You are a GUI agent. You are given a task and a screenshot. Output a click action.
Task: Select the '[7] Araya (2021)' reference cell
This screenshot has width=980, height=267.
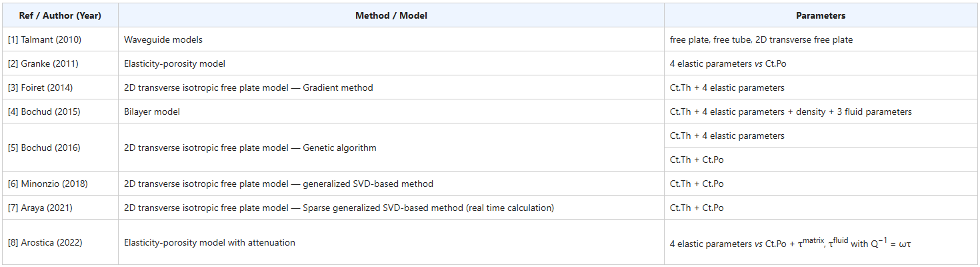(x=61, y=208)
